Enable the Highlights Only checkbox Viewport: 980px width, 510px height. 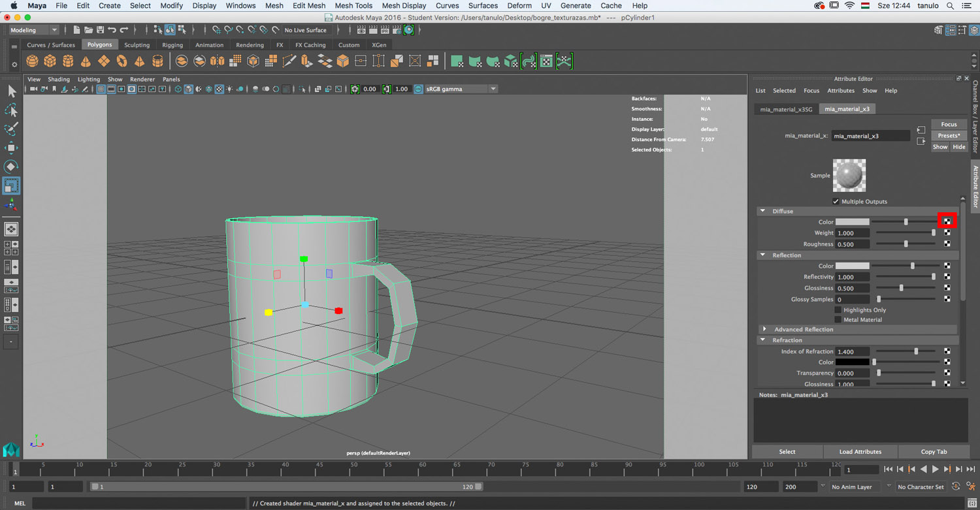point(838,310)
